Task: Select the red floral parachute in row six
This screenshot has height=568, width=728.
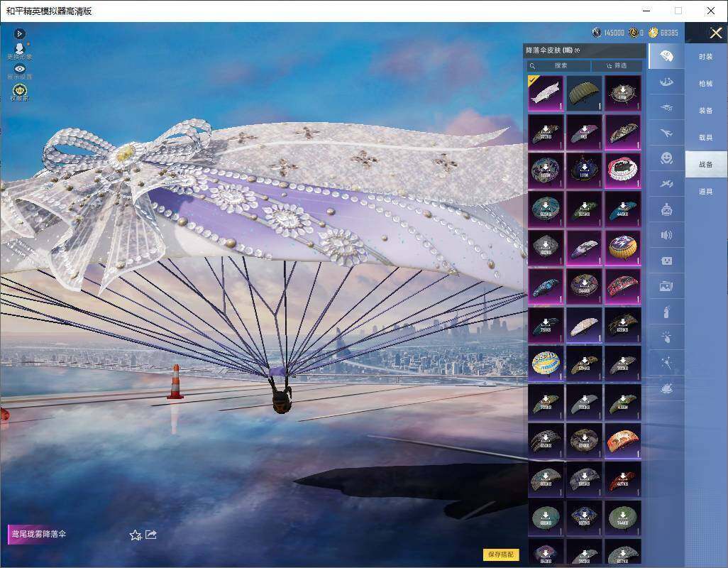Action: [622, 286]
